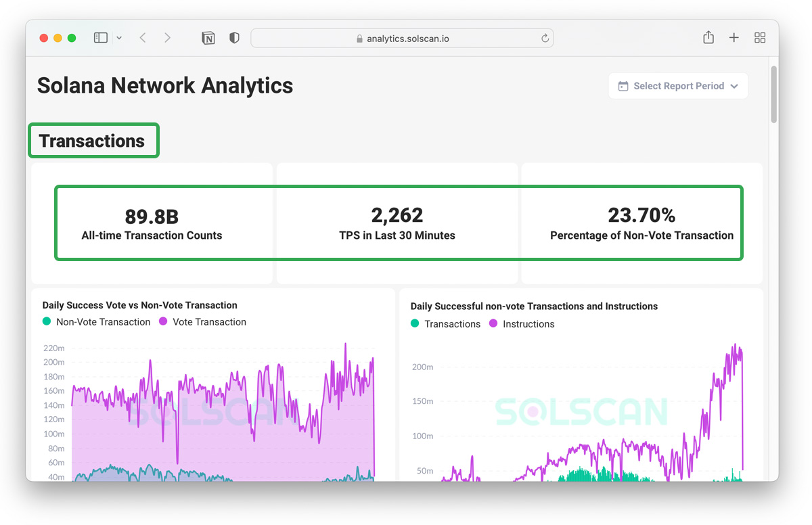812x525 pixels.
Task: Open a new tab with plus icon
Action: [x=734, y=38]
